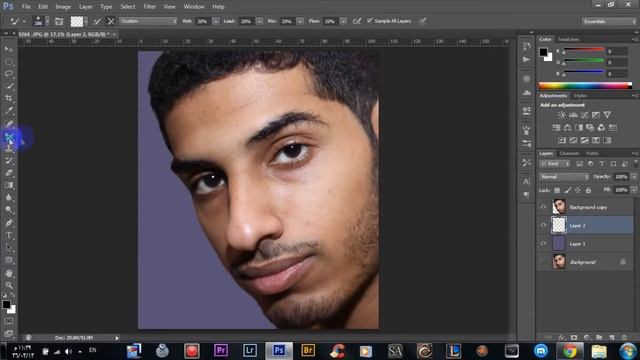Select the Pen tool
This screenshot has width=640, height=360.
pos(9,223)
